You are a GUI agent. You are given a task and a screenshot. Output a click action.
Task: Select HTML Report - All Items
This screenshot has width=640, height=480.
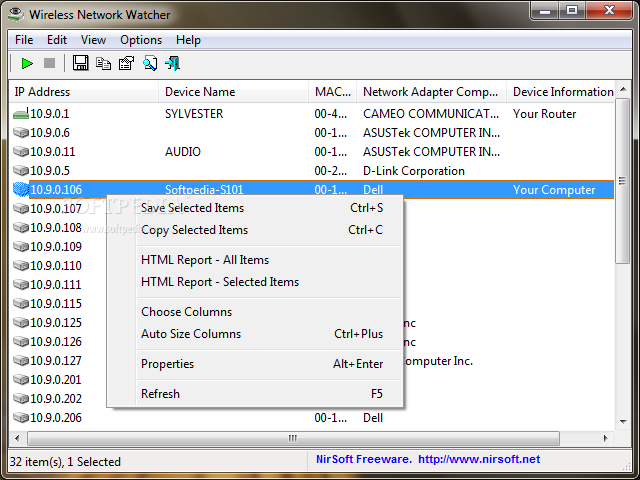204,260
